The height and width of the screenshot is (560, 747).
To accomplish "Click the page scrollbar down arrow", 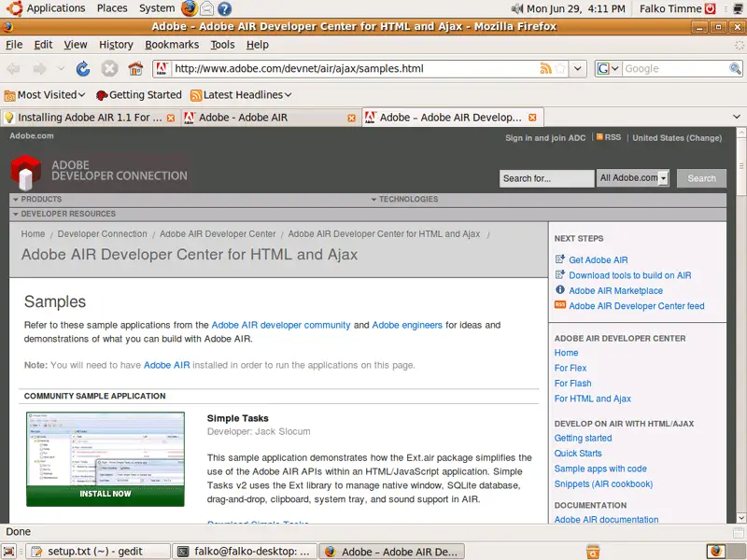I will click(x=740, y=518).
